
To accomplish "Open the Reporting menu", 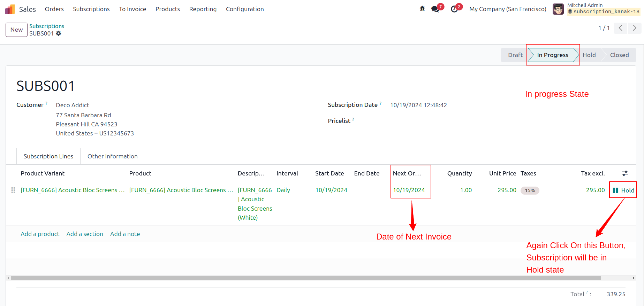I will point(203,9).
